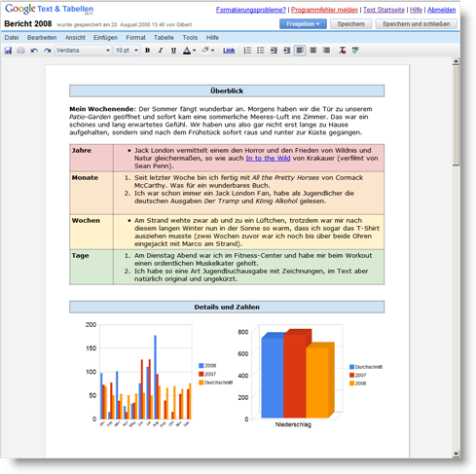Open the Format menu
The image size is (476, 474).
[135, 38]
